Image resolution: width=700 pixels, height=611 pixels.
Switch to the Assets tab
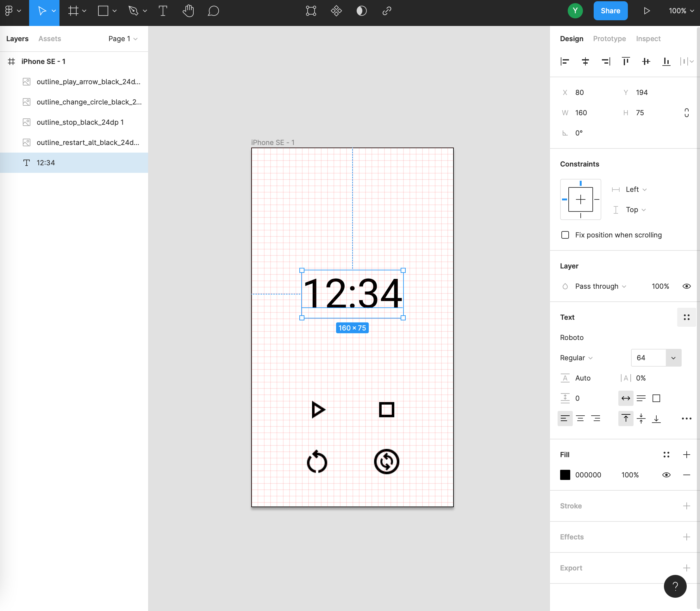tap(49, 39)
